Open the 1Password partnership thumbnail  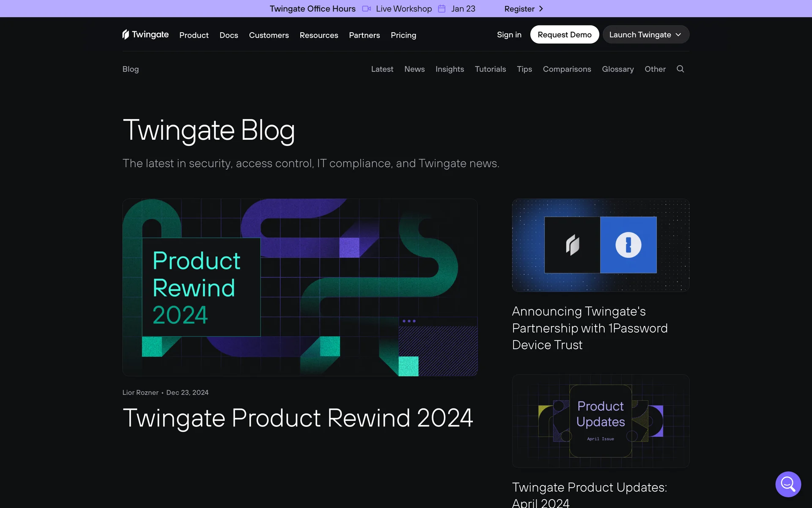tap(601, 245)
